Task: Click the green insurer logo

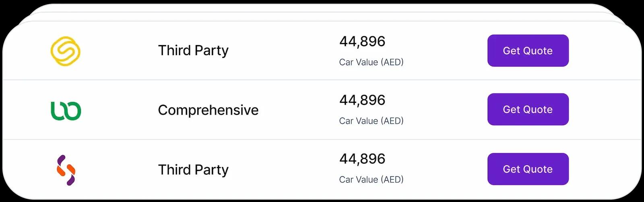Action: 66,111
